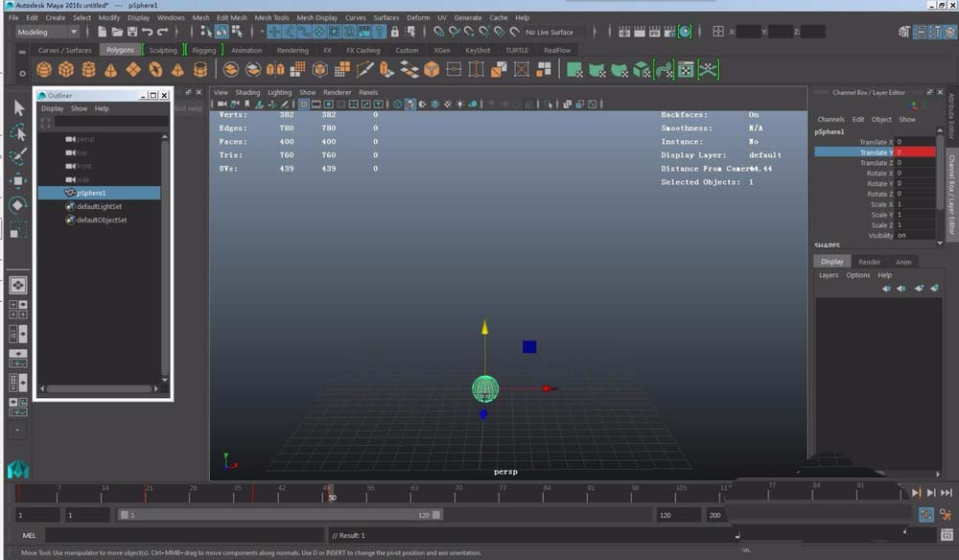959x560 pixels.
Task: Switch to the Sculpting shelf tab
Action: pos(162,50)
